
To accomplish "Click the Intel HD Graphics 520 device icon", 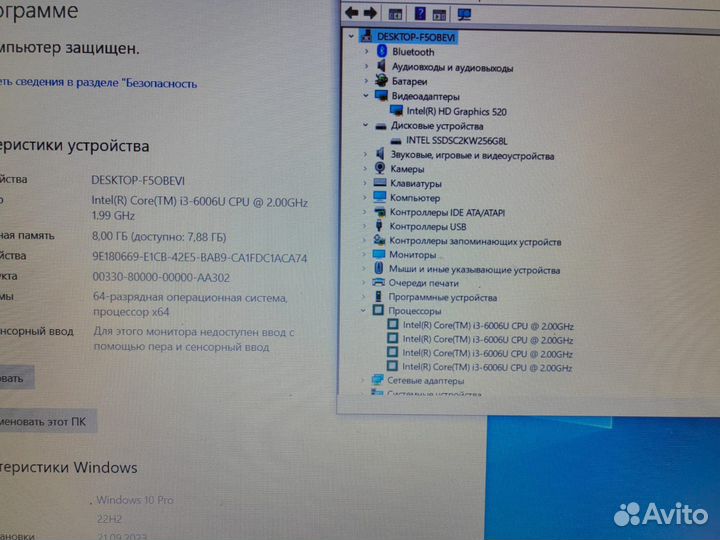I will click(x=396, y=111).
